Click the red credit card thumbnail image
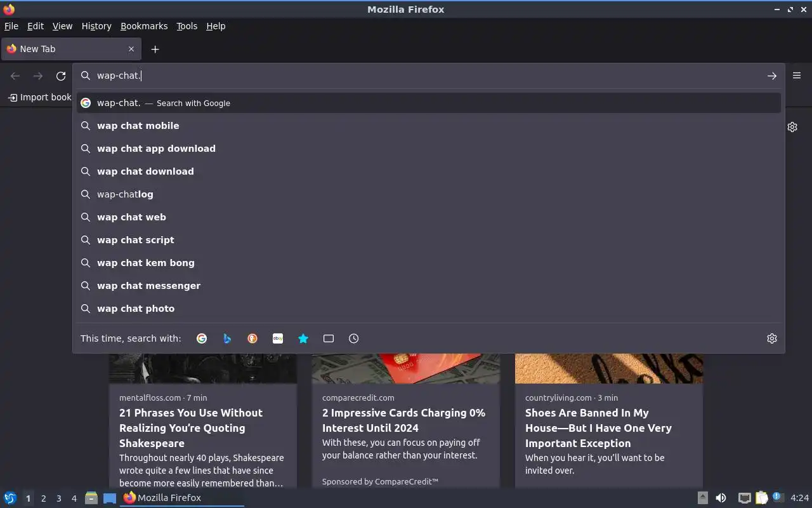812x508 pixels. pyautogui.click(x=406, y=368)
